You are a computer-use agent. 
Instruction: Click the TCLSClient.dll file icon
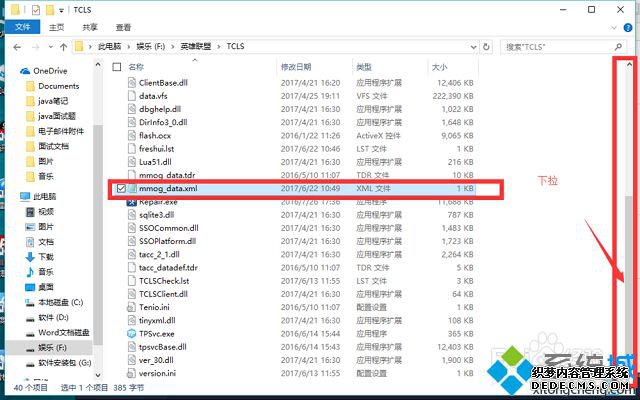[131, 294]
